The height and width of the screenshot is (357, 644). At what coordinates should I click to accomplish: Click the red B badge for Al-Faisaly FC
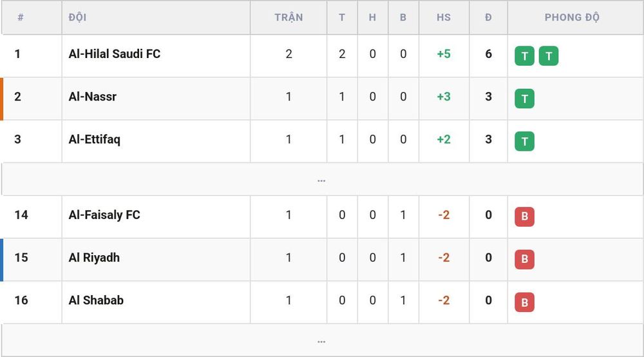click(524, 217)
